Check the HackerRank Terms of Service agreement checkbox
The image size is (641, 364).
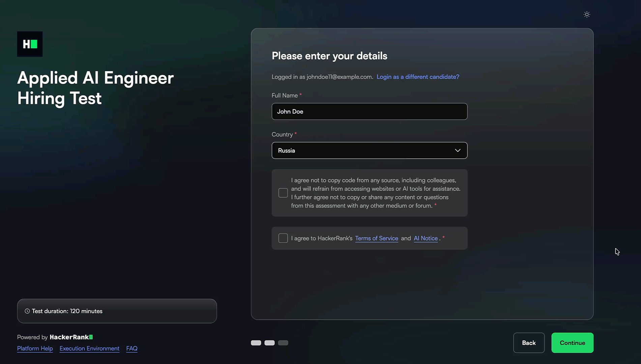283,238
